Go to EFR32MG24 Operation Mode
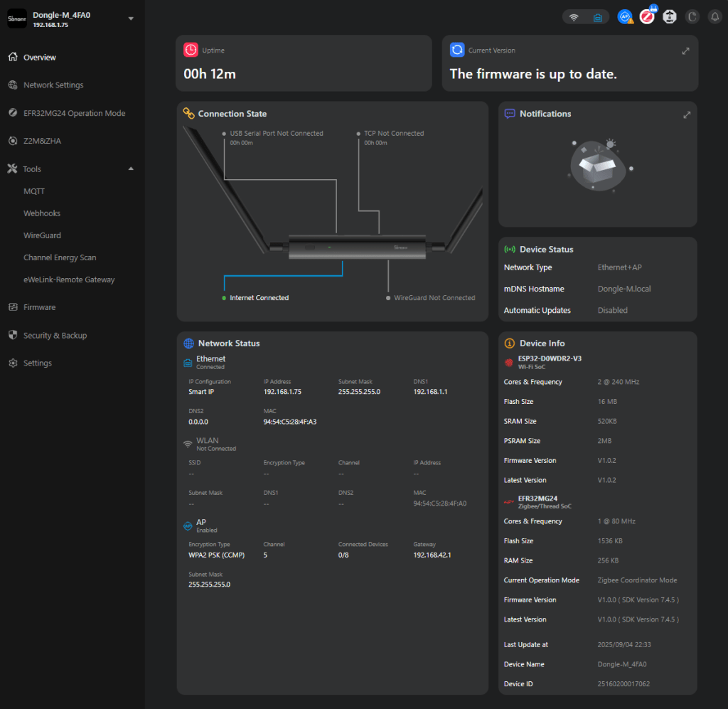The image size is (728, 709). coord(74,113)
